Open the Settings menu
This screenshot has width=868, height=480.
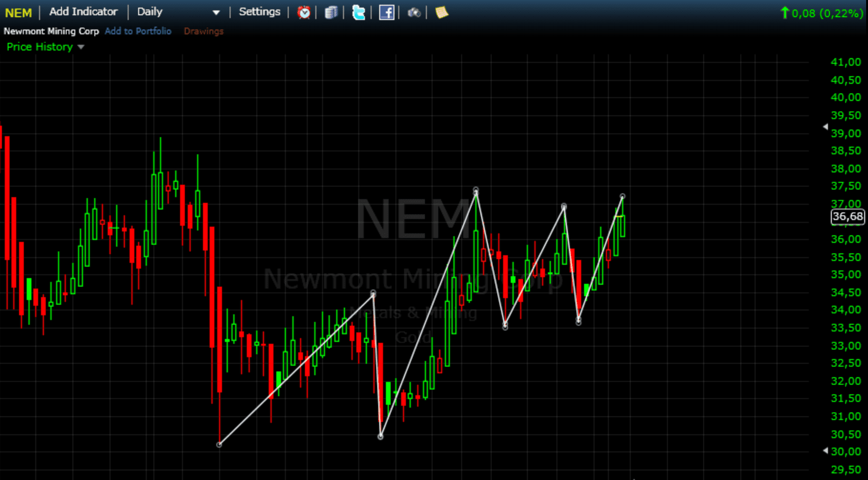pos(260,11)
